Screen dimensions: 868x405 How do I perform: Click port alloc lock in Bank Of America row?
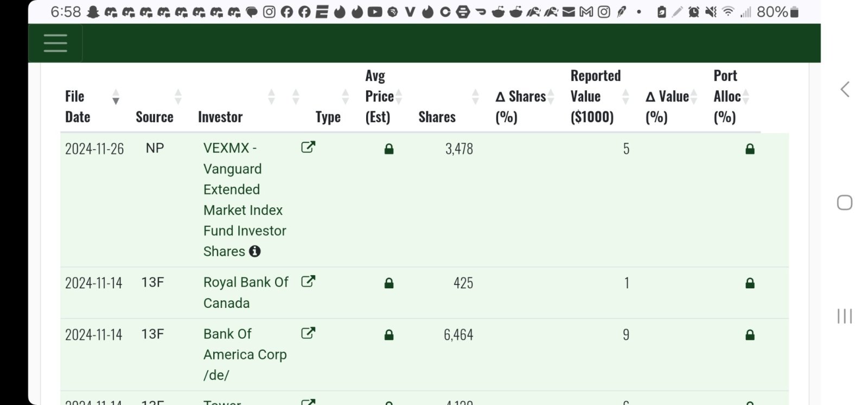pyautogui.click(x=750, y=335)
